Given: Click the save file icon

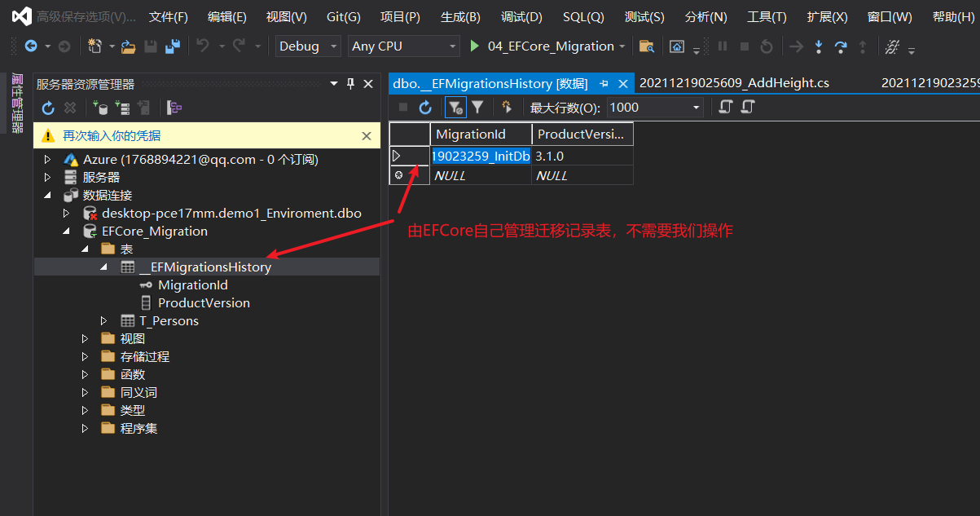Looking at the screenshot, I should click(x=151, y=46).
